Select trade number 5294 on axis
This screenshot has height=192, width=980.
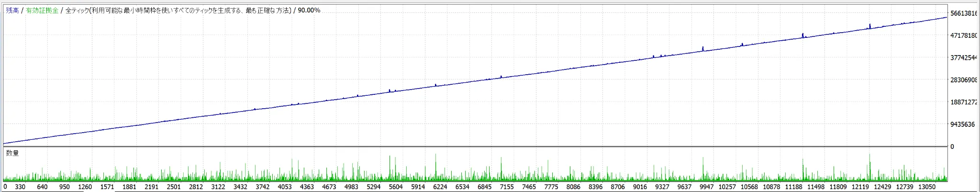click(x=373, y=187)
